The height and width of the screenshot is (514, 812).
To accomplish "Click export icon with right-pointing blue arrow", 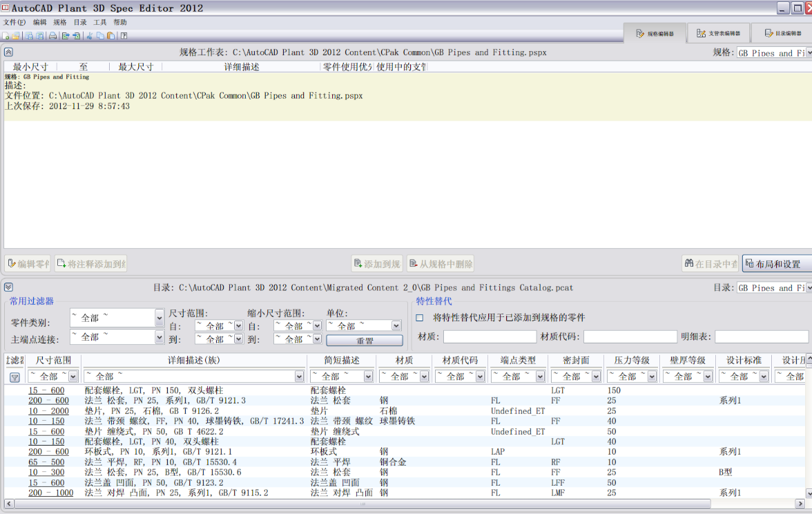I will click(x=65, y=36).
